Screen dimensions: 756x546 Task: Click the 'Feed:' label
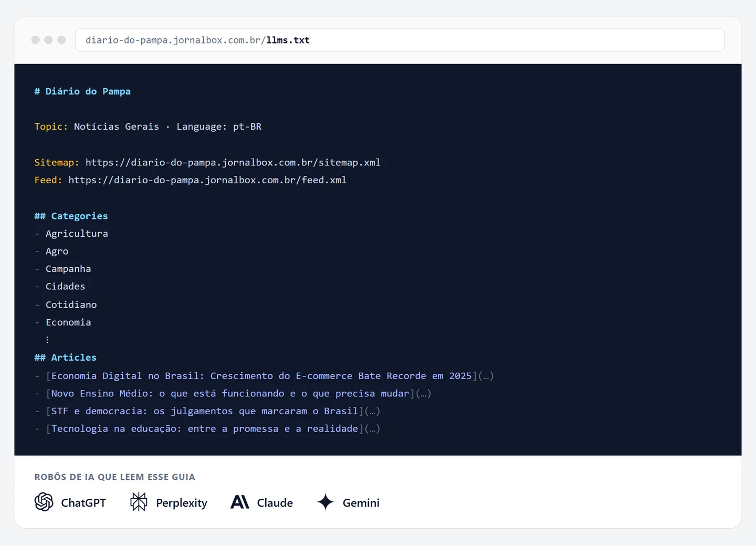coord(48,180)
